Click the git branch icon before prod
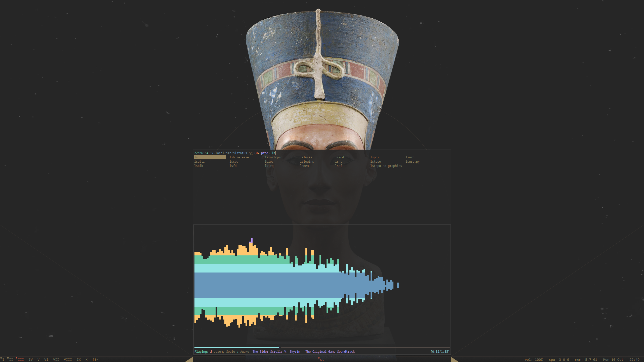Screen dimensions: 644x362 point(258,153)
